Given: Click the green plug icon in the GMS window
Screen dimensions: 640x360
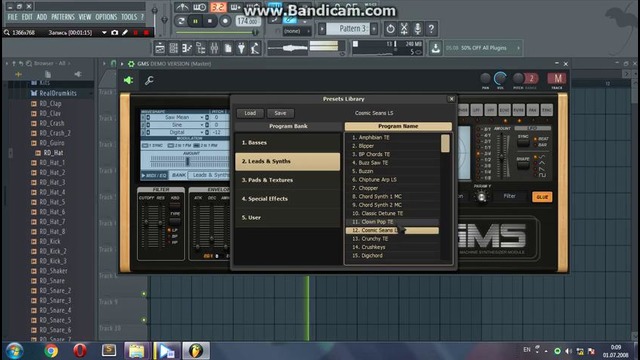Looking at the screenshot, I should click(x=129, y=80).
